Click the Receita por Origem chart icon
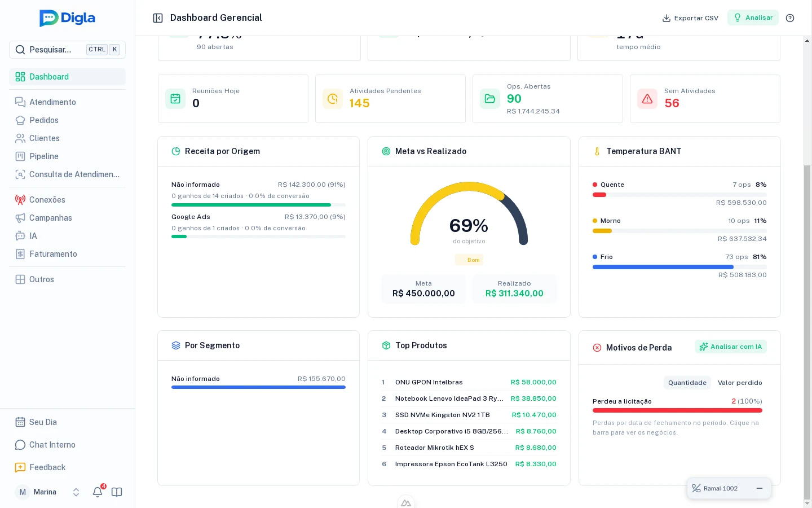 tap(176, 151)
